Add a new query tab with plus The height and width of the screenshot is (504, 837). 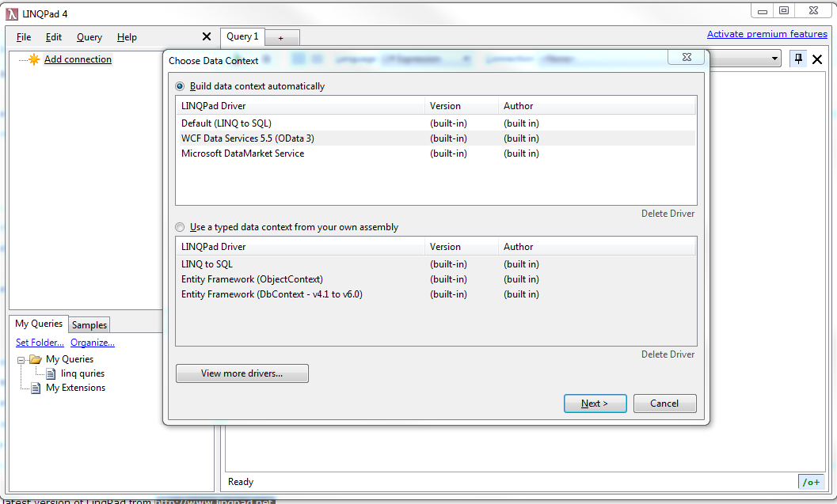point(281,38)
